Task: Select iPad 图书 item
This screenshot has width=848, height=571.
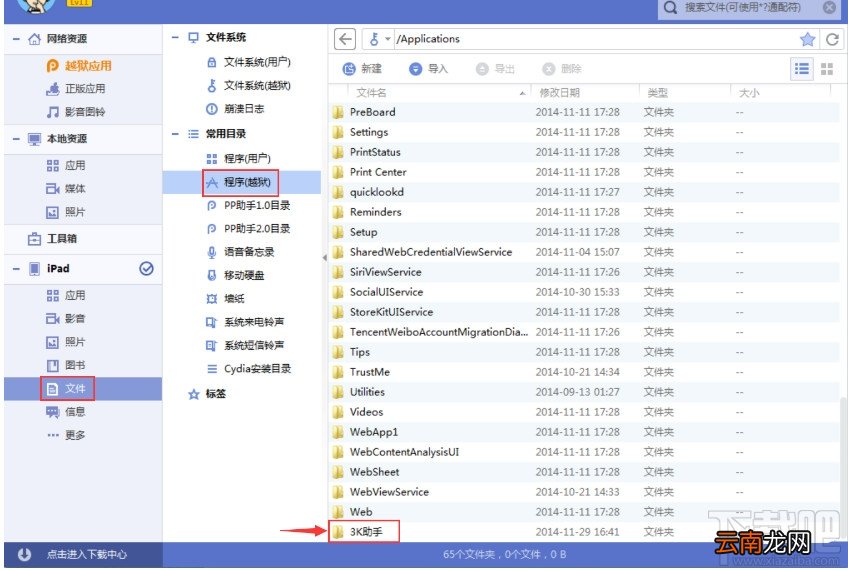Action: coord(66,366)
